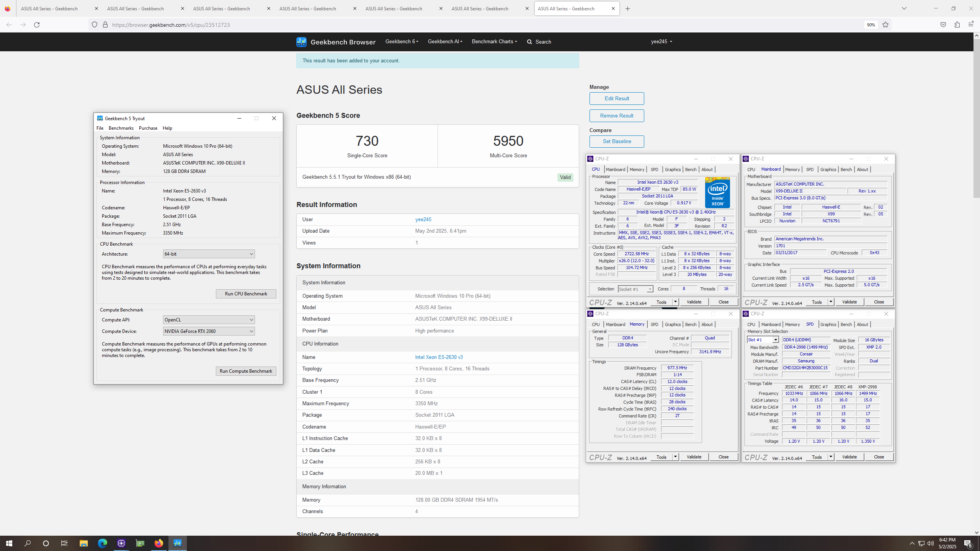Open the Firefox extensions puzzle icon
980x551 pixels.
(x=957, y=25)
